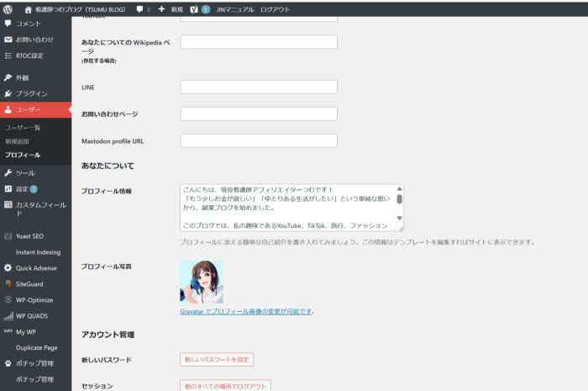
Task: Open お問い合わせ envelope icon
Action: pyautogui.click(x=8, y=40)
